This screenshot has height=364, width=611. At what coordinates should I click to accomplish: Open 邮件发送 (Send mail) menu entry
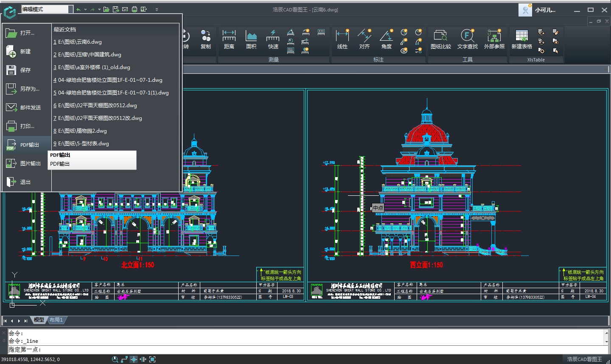click(x=26, y=107)
